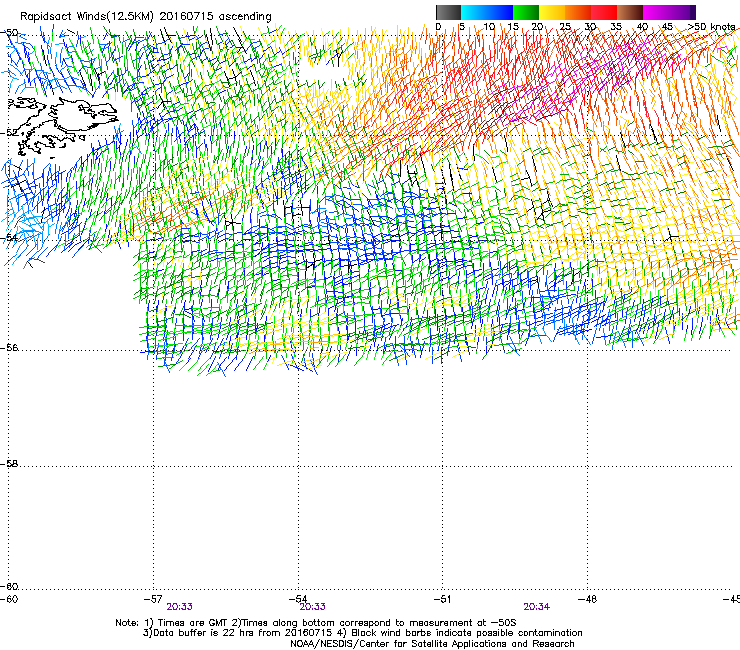
Task: Click the gray 0-5 knots legend swatch
Action: pos(448,12)
